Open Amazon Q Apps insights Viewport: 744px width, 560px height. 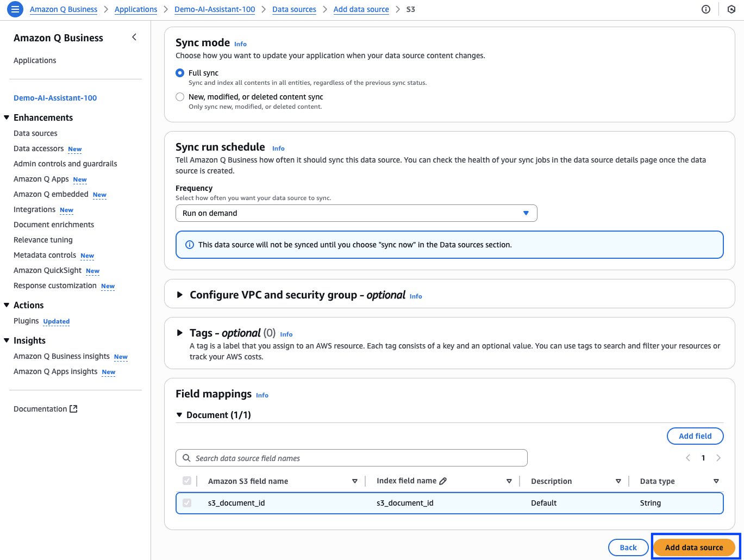[x=55, y=371]
